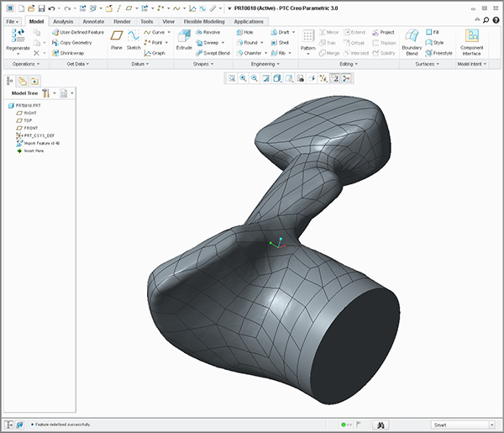Select the Hole tool
The width and height of the screenshot is (504, 433).
(244, 32)
